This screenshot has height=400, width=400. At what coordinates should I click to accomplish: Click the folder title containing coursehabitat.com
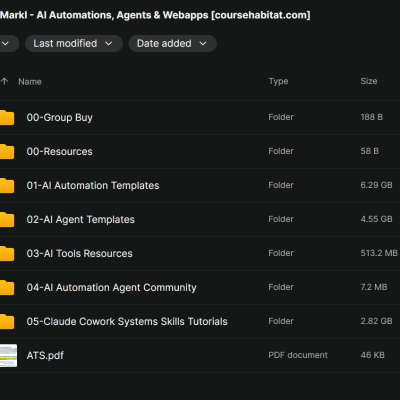click(155, 15)
